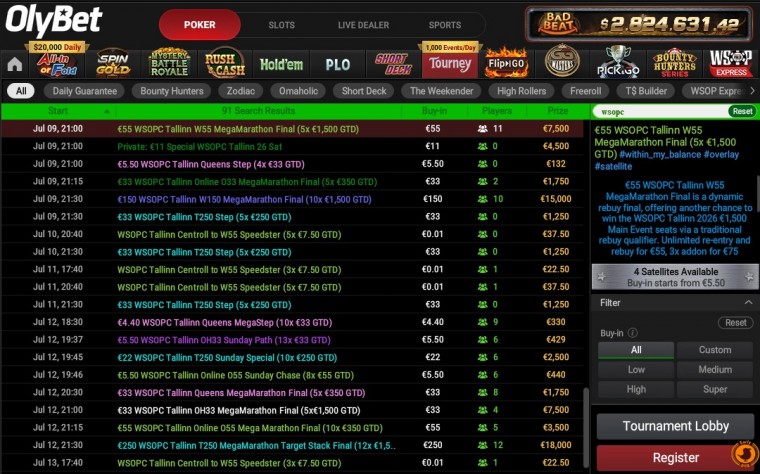Choose the Custom buy-in filter
Screen dimensions: 760x474
click(x=714, y=350)
